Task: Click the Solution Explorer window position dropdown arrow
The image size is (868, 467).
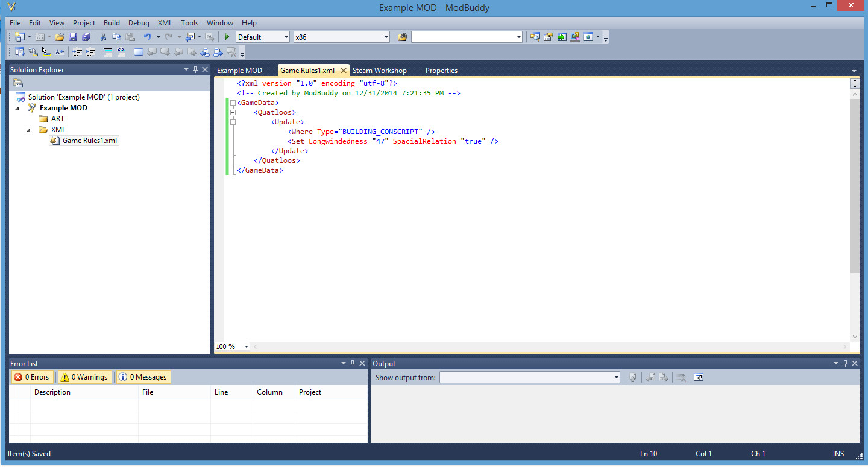Action: coord(186,69)
